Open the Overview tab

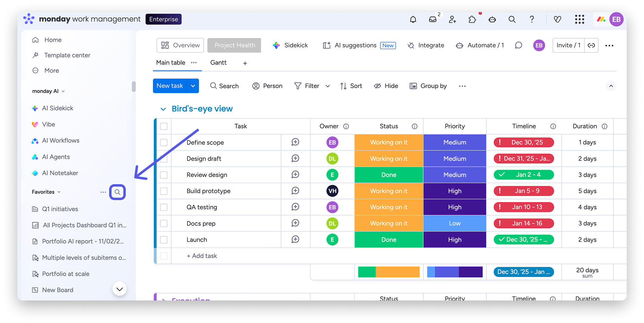pos(180,45)
